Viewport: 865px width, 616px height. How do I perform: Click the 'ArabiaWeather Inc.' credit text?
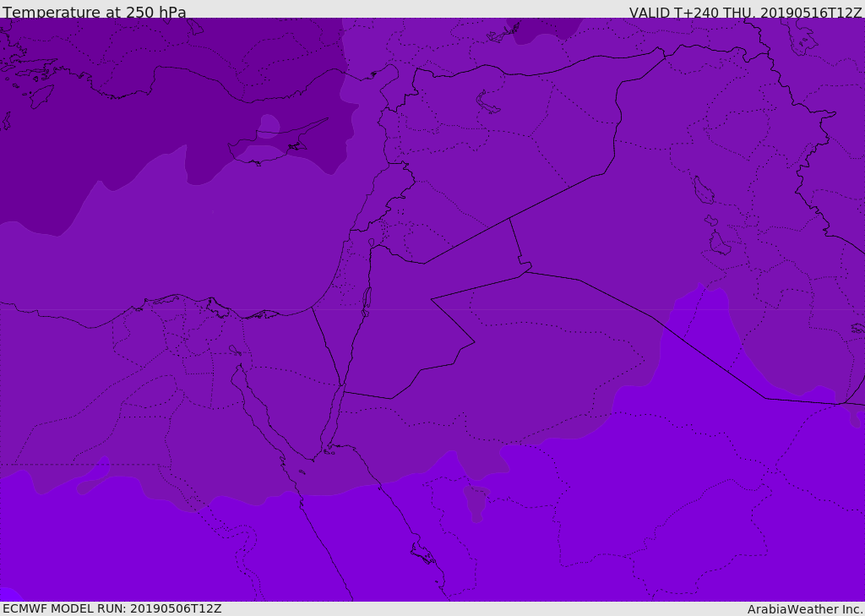click(804, 609)
